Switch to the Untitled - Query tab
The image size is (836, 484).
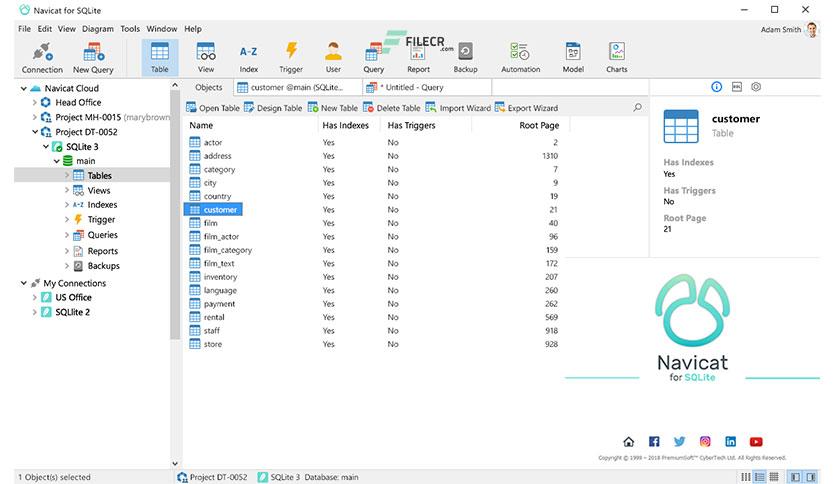(x=427, y=87)
